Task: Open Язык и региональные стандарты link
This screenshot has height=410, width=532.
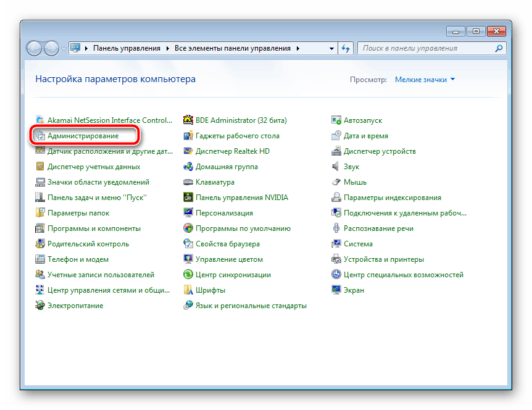Action: (251, 306)
